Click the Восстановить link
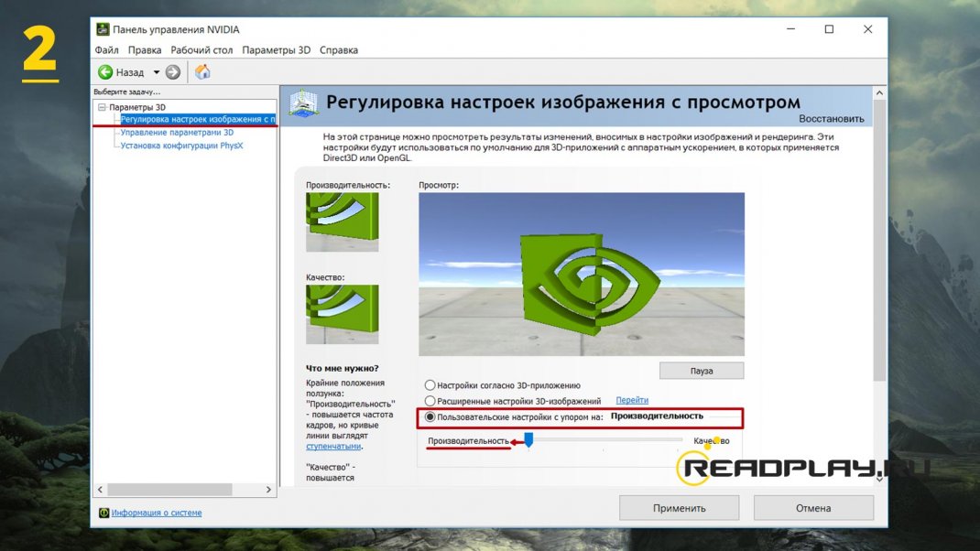 click(832, 119)
